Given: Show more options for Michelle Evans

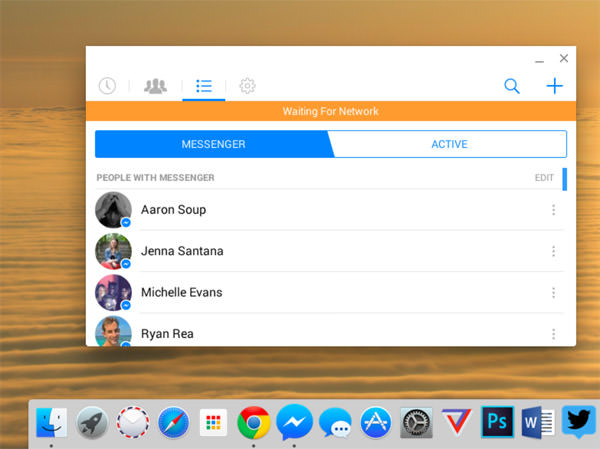Looking at the screenshot, I should click(x=553, y=293).
